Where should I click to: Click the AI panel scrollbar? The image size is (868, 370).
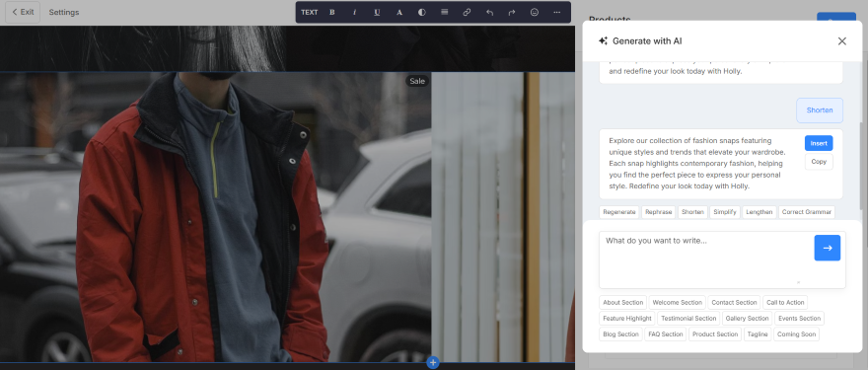[x=860, y=166]
